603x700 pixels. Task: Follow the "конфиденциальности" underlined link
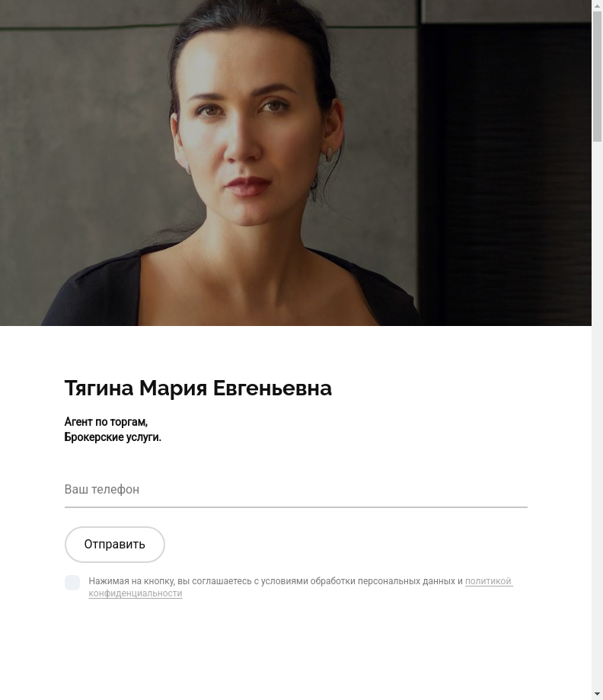[x=136, y=593]
